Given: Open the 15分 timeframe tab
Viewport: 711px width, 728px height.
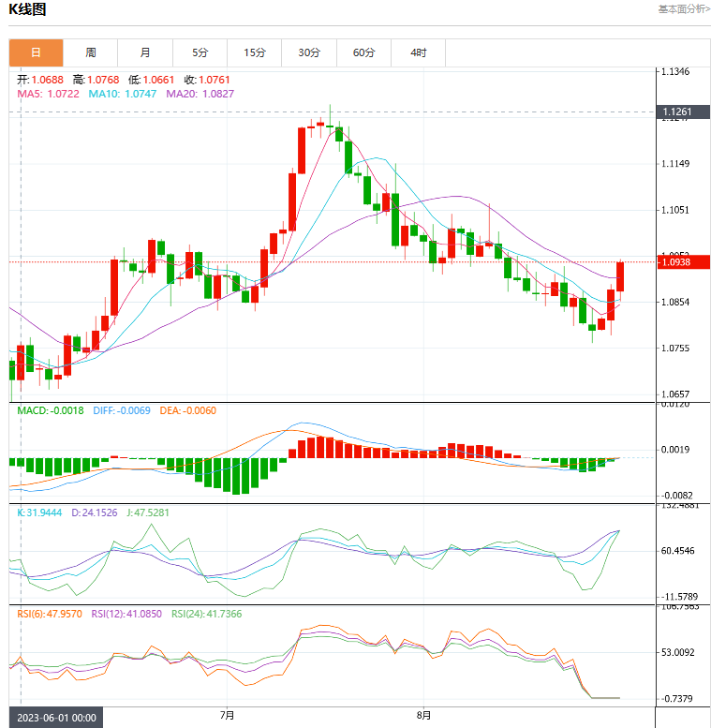Looking at the screenshot, I should click(254, 52).
